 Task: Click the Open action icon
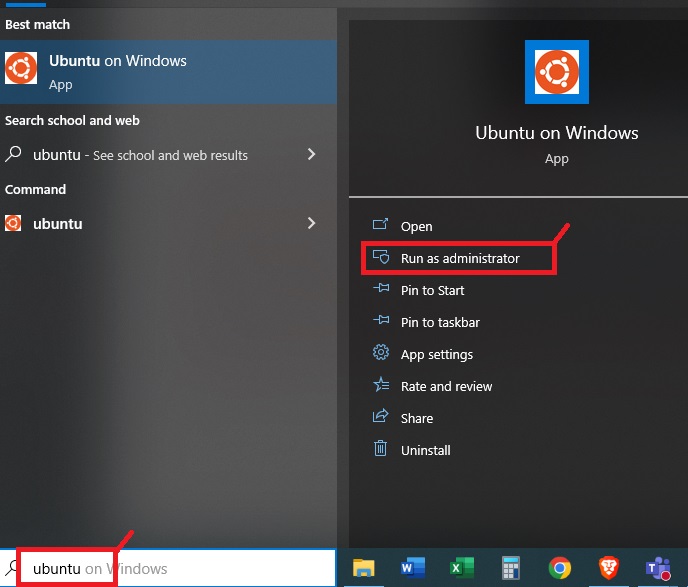point(380,225)
